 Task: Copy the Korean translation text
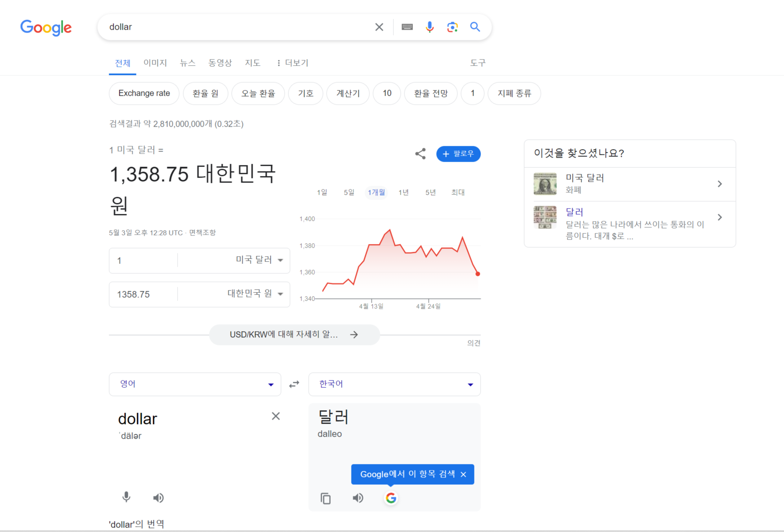(325, 498)
